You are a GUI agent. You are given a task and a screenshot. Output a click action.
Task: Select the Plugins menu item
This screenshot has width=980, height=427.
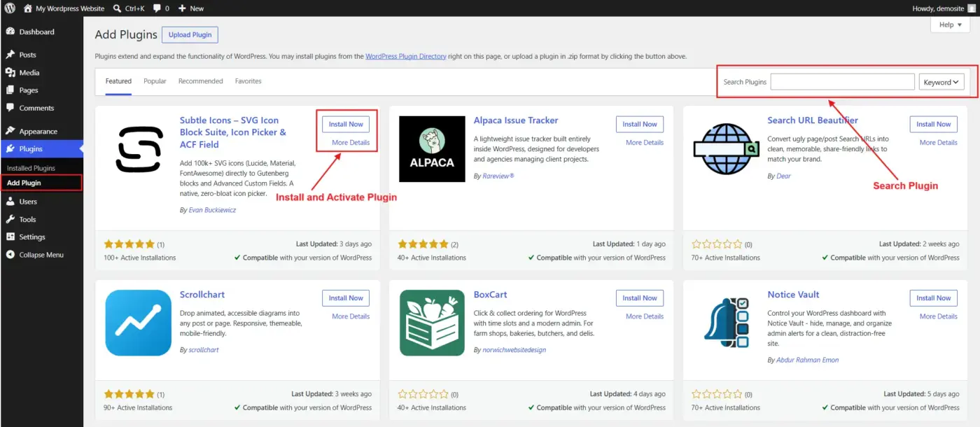pyautogui.click(x=41, y=148)
